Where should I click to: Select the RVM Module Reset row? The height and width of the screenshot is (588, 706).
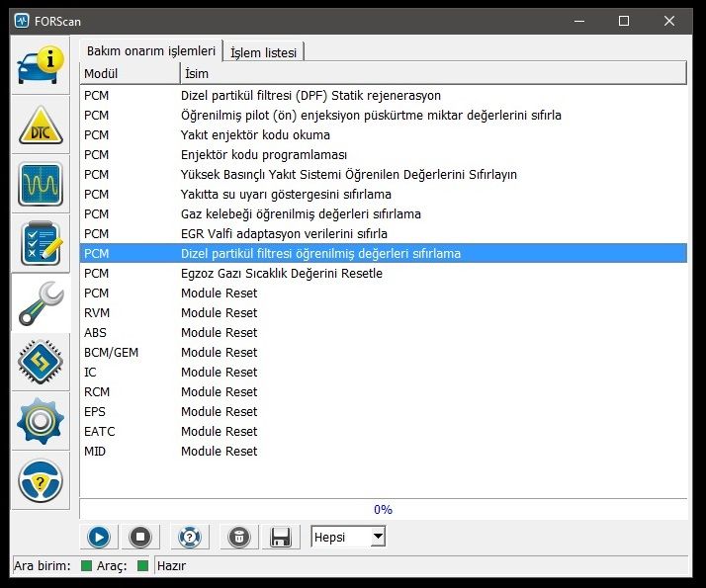384,312
